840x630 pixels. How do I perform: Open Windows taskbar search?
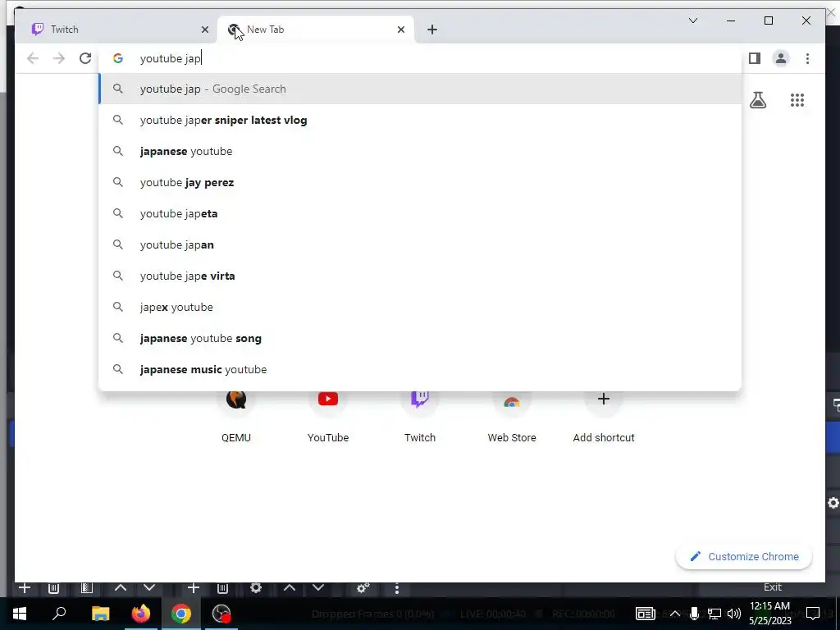pyautogui.click(x=59, y=614)
